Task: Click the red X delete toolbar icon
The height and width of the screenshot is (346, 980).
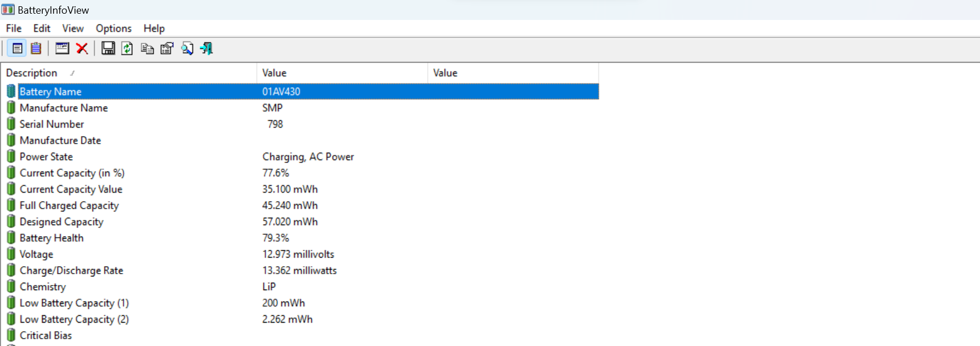Action: click(x=82, y=48)
